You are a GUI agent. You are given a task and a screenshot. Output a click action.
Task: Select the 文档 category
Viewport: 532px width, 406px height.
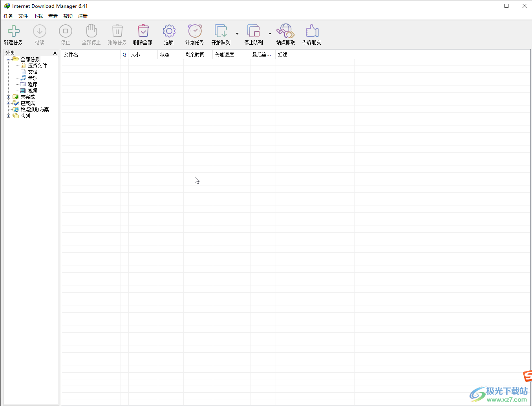[33, 72]
